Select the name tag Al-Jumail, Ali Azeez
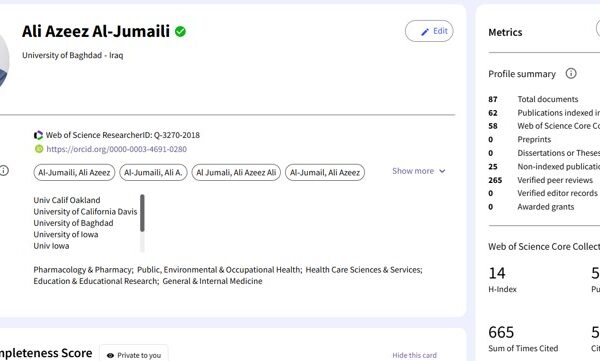600x361 pixels. (325, 173)
